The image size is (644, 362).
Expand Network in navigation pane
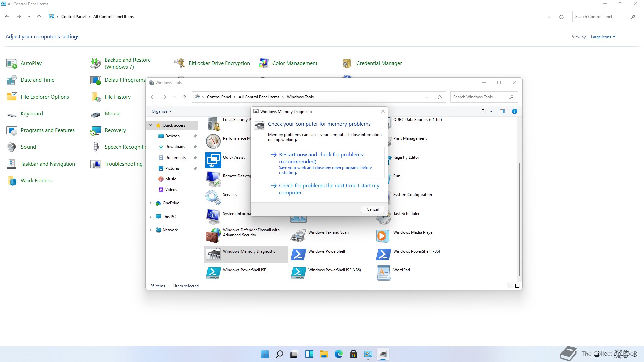click(x=151, y=230)
